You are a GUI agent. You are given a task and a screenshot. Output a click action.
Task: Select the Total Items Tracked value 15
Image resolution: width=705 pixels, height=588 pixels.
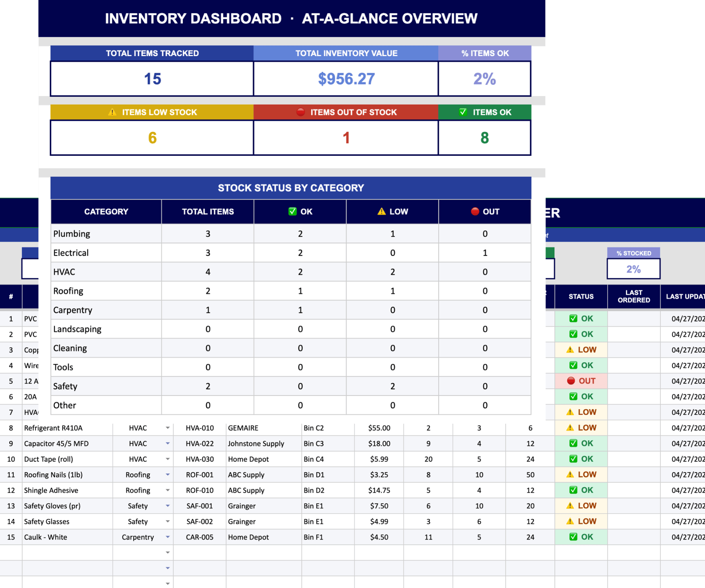(x=152, y=79)
